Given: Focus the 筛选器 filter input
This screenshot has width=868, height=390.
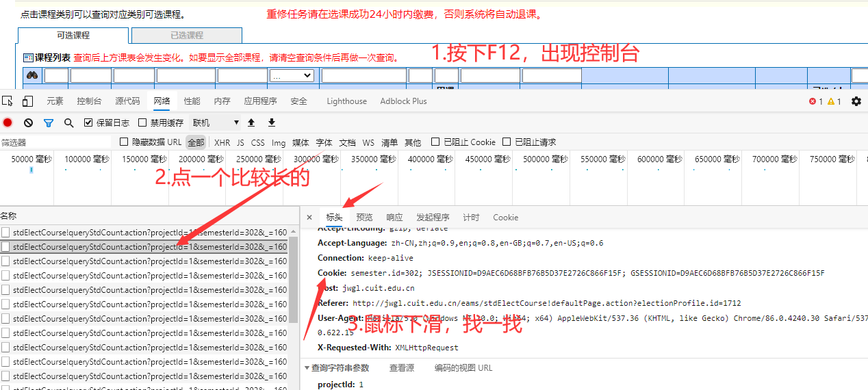Looking at the screenshot, I should [55, 142].
